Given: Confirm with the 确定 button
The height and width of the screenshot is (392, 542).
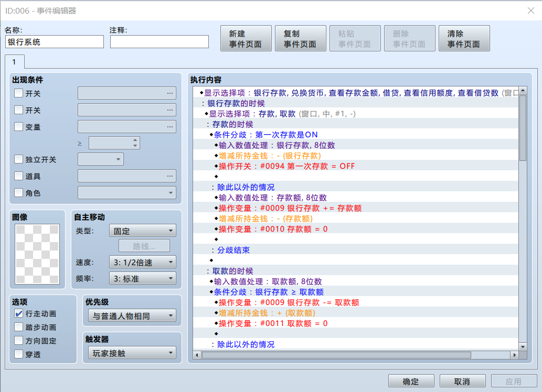Looking at the screenshot, I should click(411, 382).
